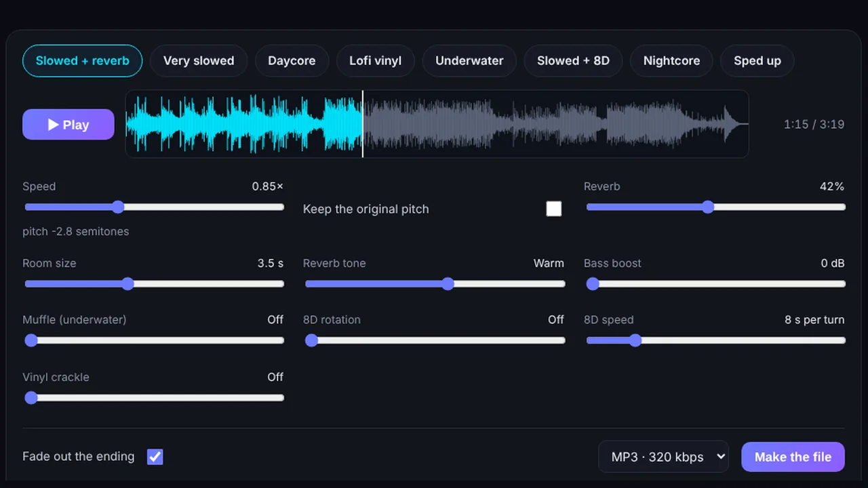The width and height of the screenshot is (868, 488).
Task: Switch to the Lofi vinyl preset
Action: (376, 60)
